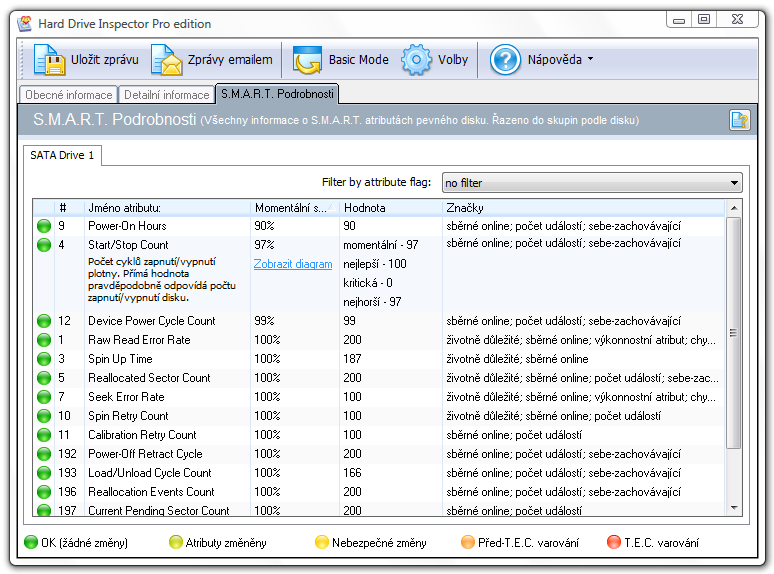Select the Start/Stop Count attribute name
Screen dimensions: 774x574
click(128, 245)
